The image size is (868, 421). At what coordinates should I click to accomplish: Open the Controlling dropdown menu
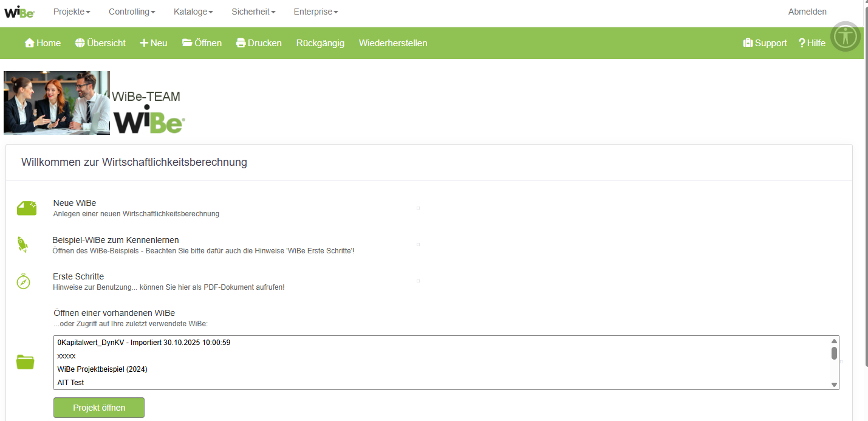[x=132, y=12]
